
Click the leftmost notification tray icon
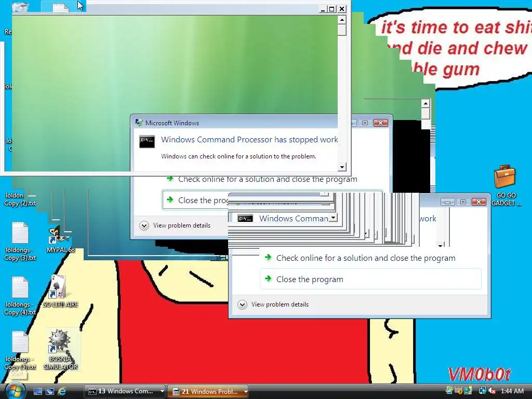coord(449,391)
